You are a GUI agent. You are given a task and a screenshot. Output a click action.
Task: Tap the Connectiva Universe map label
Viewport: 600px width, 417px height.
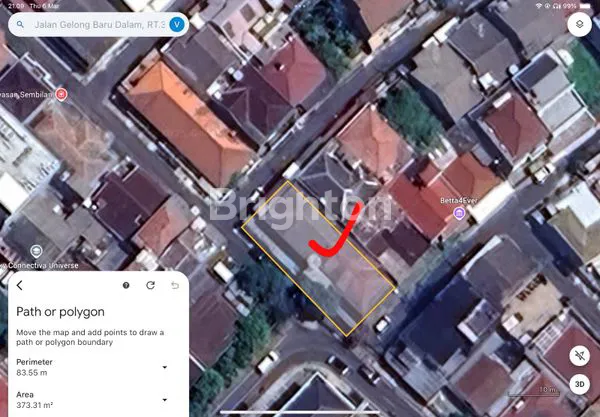point(42,265)
